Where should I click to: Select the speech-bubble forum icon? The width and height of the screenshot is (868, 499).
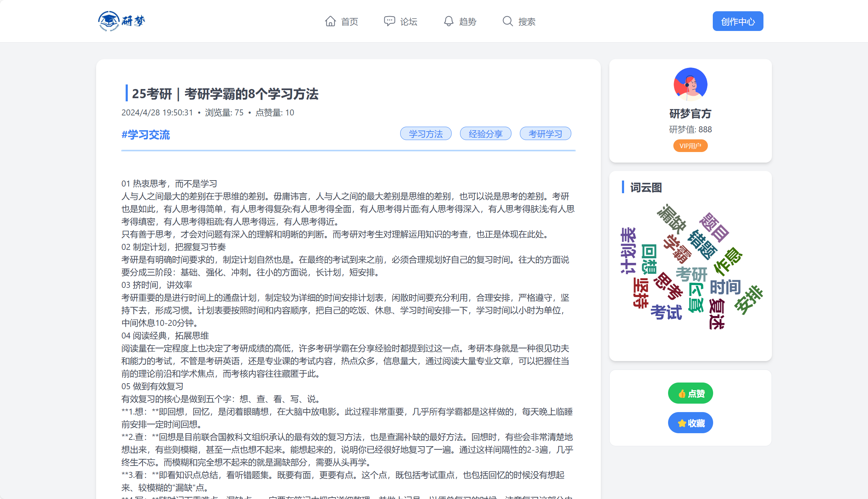click(x=389, y=21)
